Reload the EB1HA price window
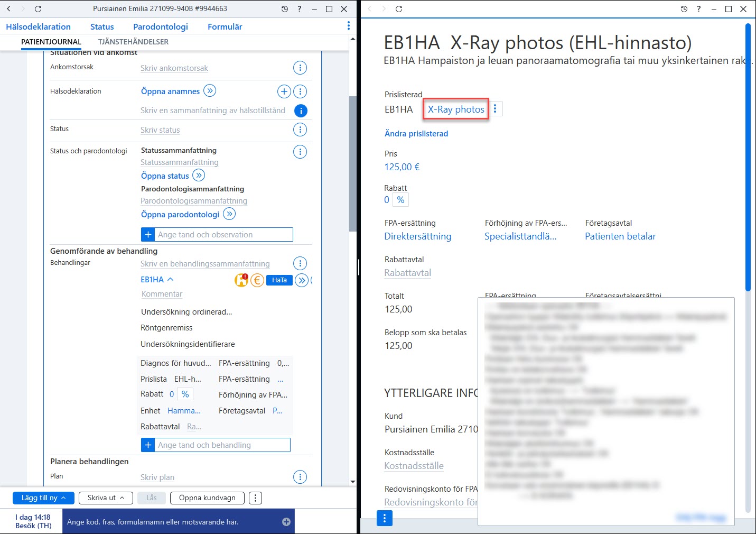 [x=399, y=9]
